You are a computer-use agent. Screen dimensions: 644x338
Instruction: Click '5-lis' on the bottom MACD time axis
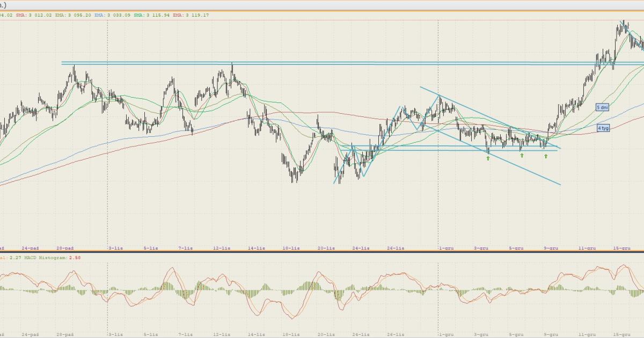[150, 334]
